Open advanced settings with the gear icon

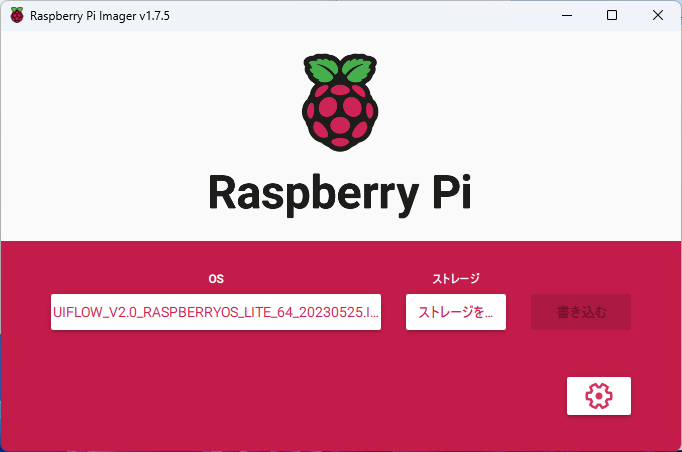click(x=598, y=396)
